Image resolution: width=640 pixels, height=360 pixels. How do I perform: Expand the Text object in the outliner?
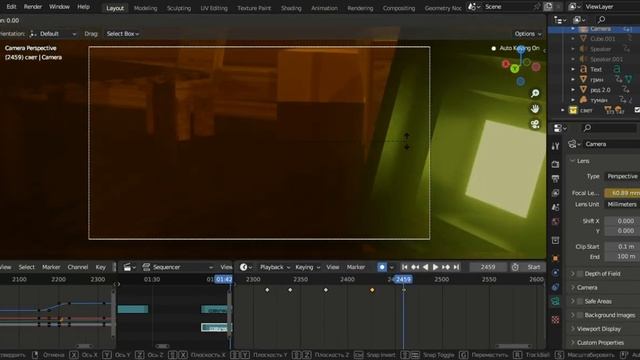pos(573,69)
